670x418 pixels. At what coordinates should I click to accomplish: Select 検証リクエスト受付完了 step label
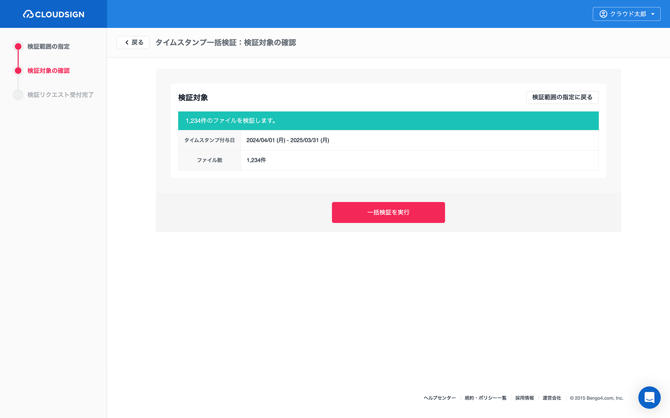point(60,95)
